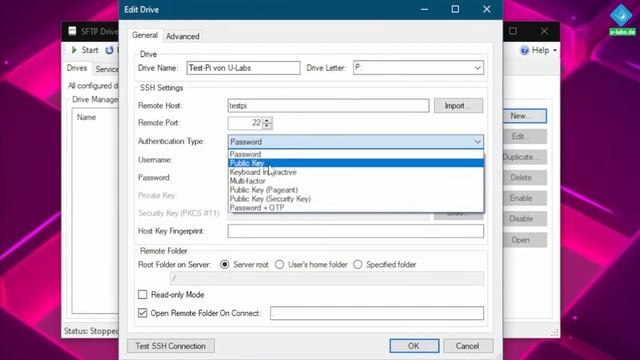Viewport: 640px width, 360px height.
Task: Close the Edit Drive dialog
Action: (487, 9)
